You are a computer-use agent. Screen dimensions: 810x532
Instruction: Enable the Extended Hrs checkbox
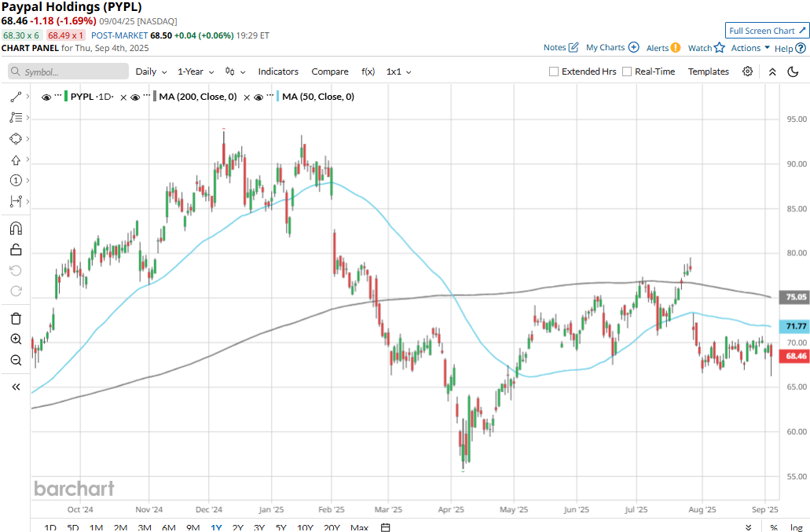pos(554,72)
